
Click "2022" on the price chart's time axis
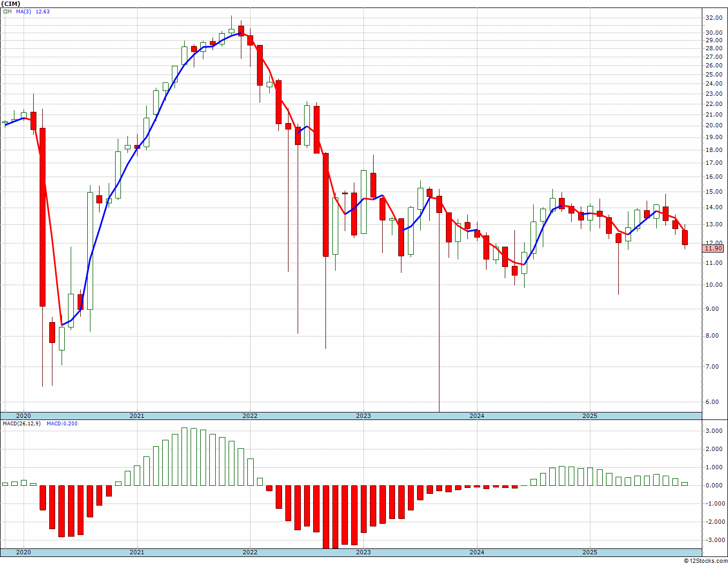coord(250,416)
